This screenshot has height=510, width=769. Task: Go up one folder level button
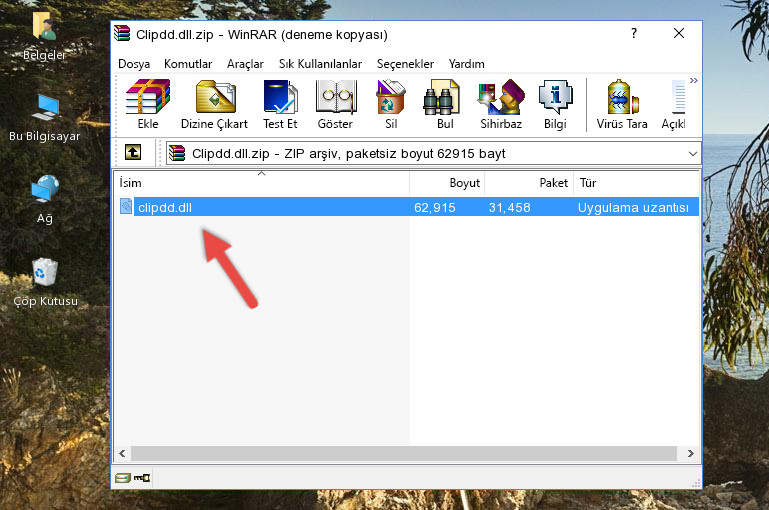(133, 153)
